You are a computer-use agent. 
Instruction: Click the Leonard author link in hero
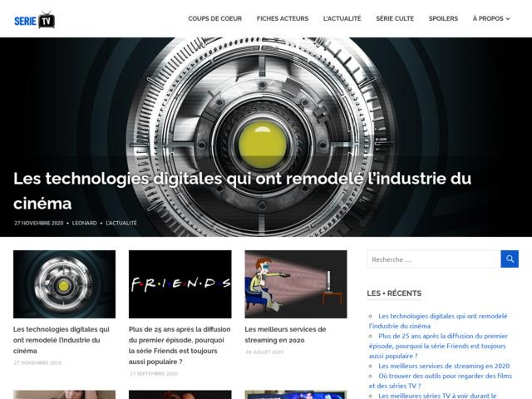[84, 223]
